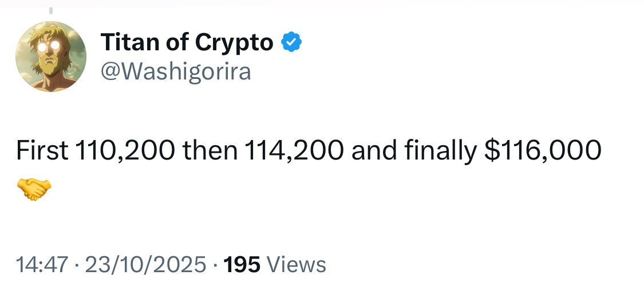Select the $116,000 figure in the tweet

pyautogui.click(x=543, y=150)
